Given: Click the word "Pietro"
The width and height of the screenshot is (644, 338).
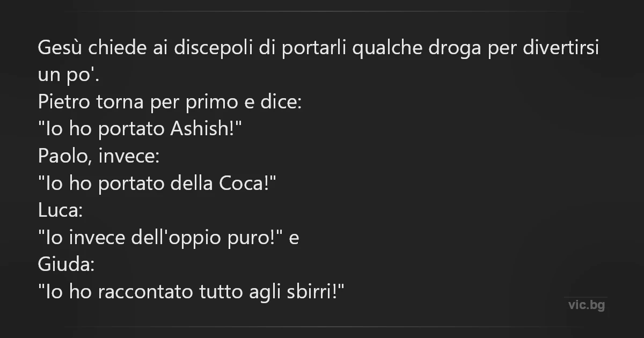Looking at the screenshot, I should [x=64, y=103].
